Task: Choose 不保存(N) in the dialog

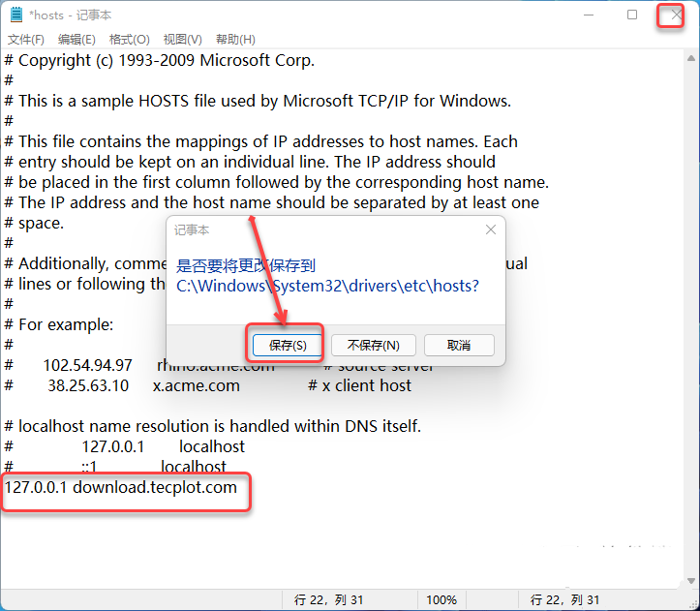Action: (x=373, y=346)
